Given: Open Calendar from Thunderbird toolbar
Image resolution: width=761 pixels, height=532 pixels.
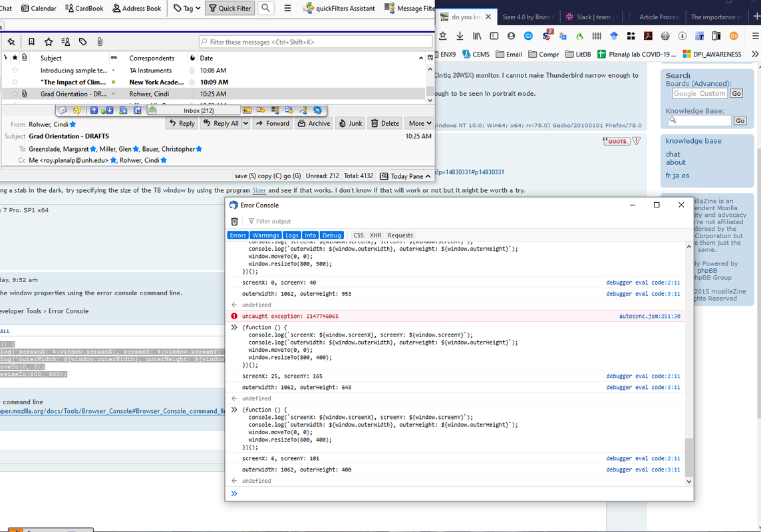Looking at the screenshot, I should tap(39, 8).
